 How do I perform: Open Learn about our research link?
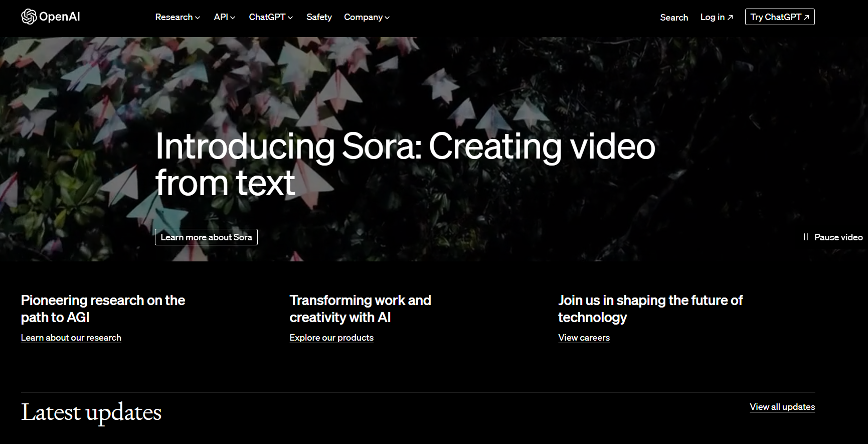coord(71,338)
